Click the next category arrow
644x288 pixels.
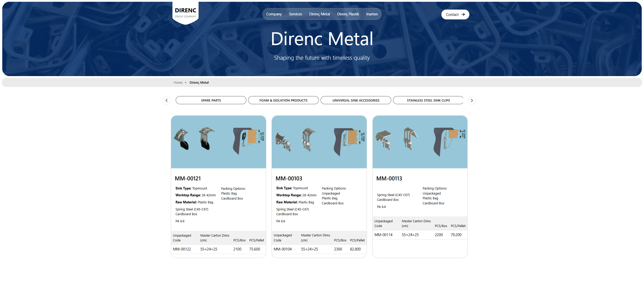[x=472, y=101]
